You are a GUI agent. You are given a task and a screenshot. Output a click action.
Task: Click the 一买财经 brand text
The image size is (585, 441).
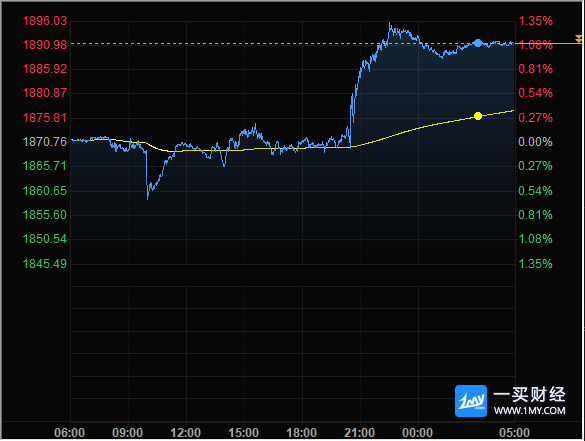pos(529,395)
